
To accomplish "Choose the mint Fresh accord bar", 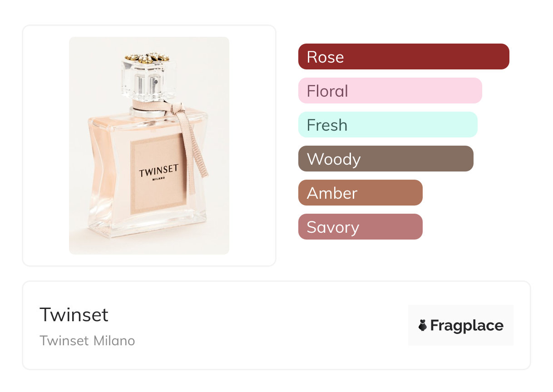I will pos(387,125).
